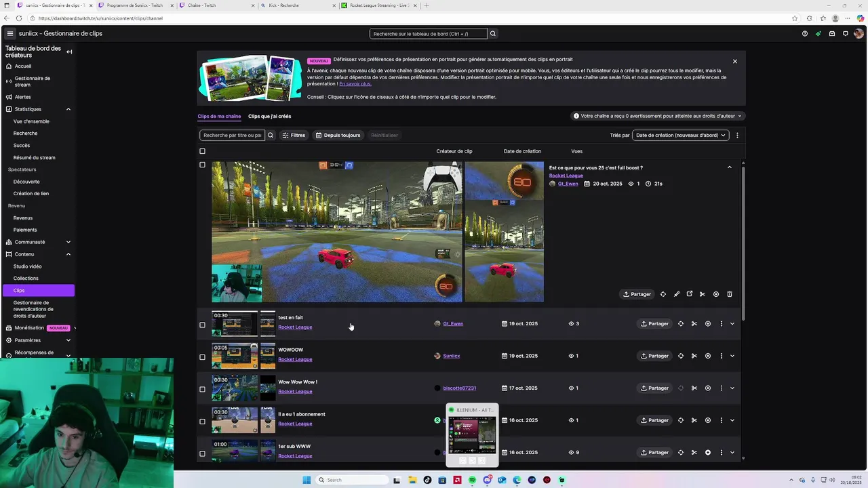The width and height of the screenshot is (868, 488).
Task: Expand the Communauté sidebar section
Action: pos(68,242)
